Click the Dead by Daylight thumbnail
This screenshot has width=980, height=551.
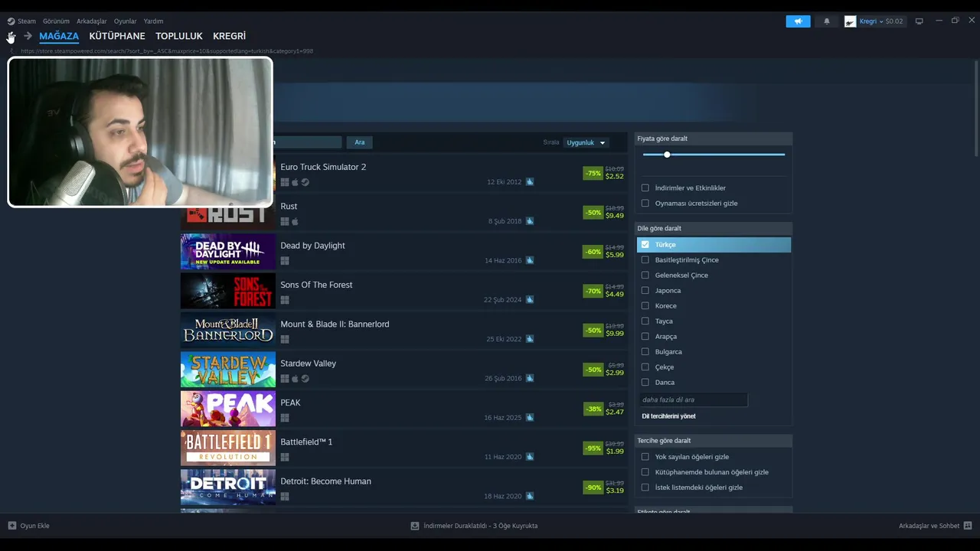[x=228, y=252]
